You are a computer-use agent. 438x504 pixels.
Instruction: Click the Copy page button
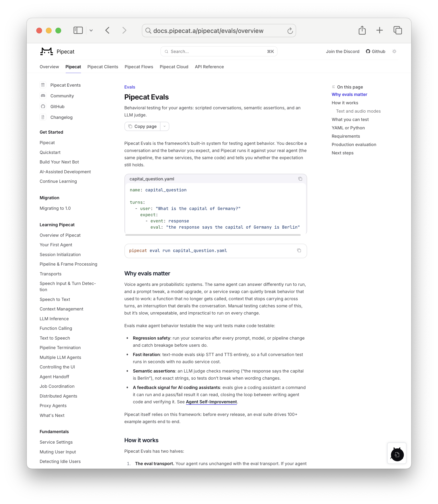point(143,126)
